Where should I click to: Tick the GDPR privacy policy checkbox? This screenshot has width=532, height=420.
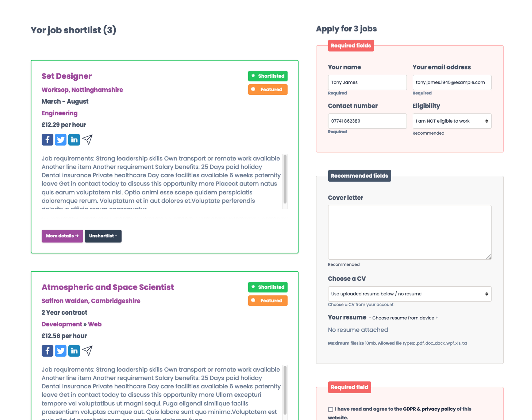coord(330,409)
